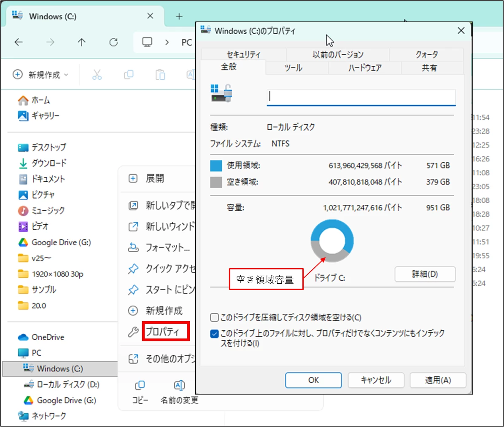Click キャンセル in the properties dialog
Viewport: 504px width, 427px height.
pyautogui.click(x=376, y=380)
